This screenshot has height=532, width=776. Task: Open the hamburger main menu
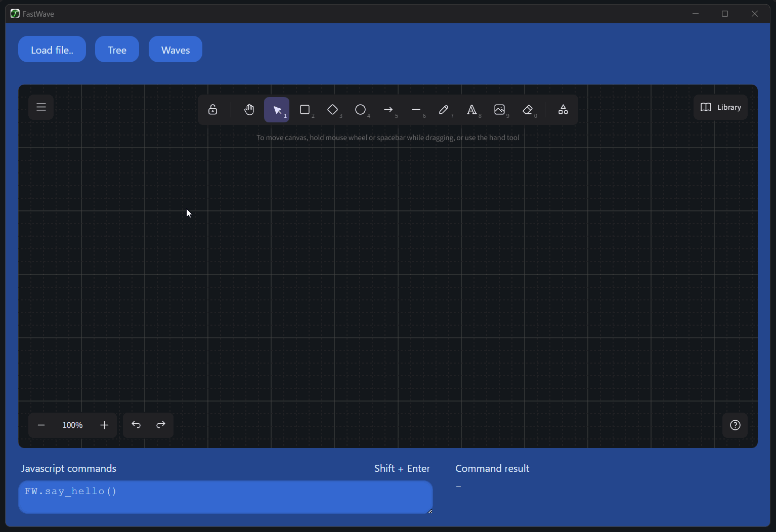41,107
